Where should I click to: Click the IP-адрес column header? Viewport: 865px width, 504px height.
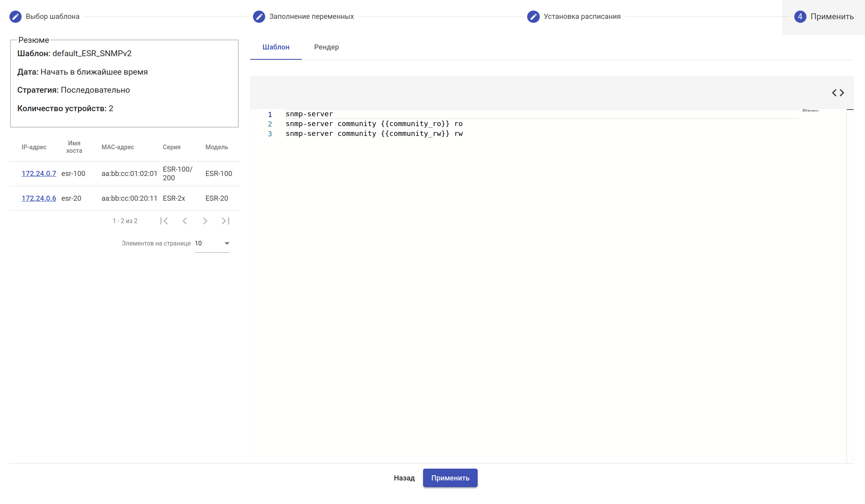point(34,147)
